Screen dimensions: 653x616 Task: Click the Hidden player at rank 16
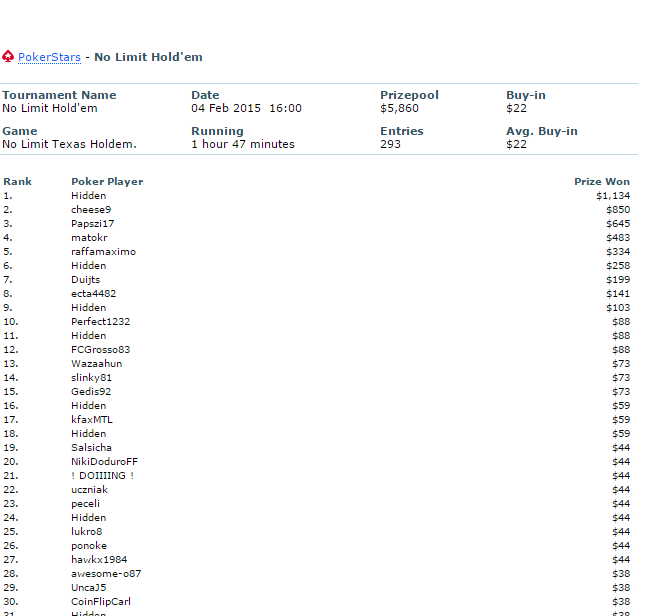[88, 406]
